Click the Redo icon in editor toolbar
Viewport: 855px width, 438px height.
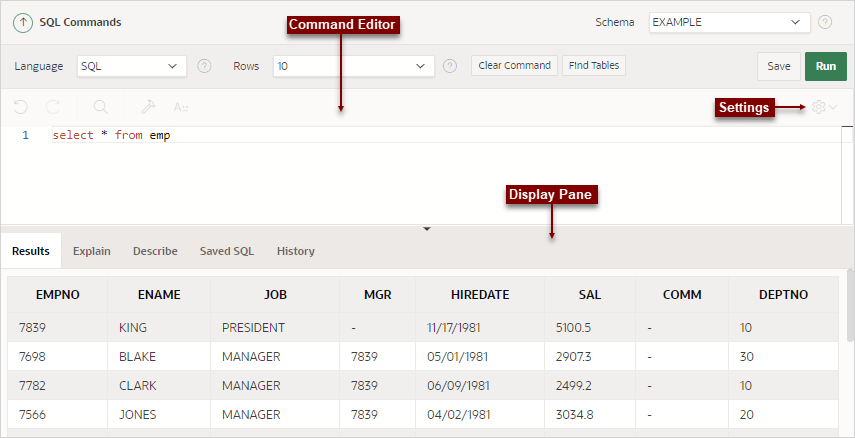(x=53, y=107)
